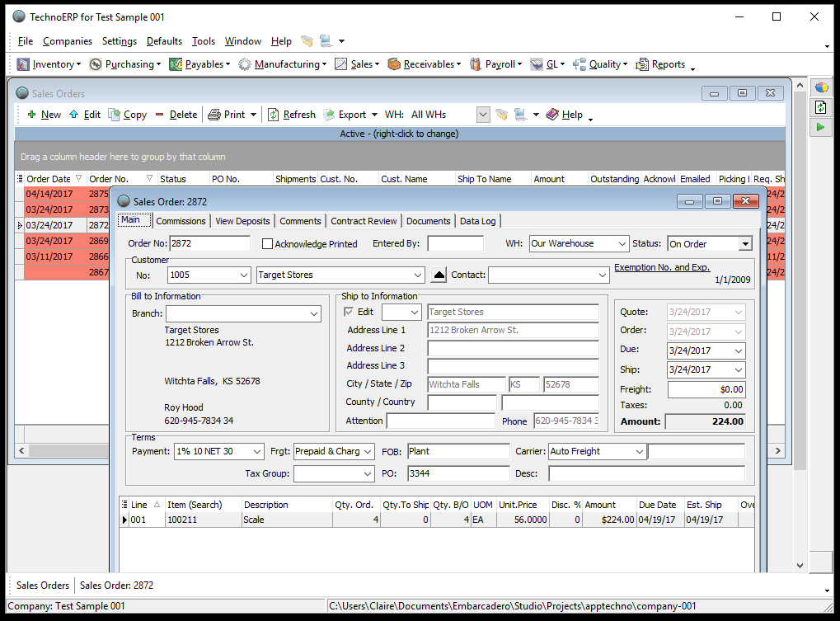The width and height of the screenshot is (840, 621).
Task: Expand the Customer No 1005 dropdown
Action: (x=244, y=275)
